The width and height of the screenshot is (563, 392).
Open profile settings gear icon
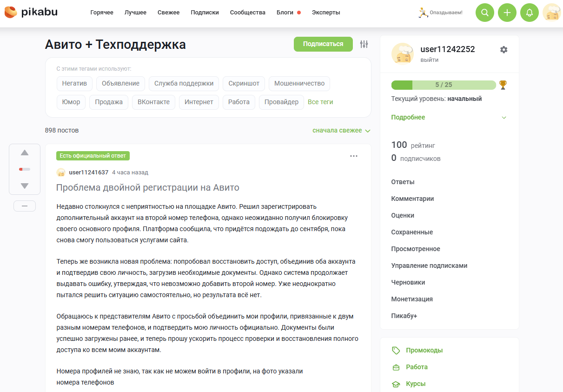click(x=503, y=50)
